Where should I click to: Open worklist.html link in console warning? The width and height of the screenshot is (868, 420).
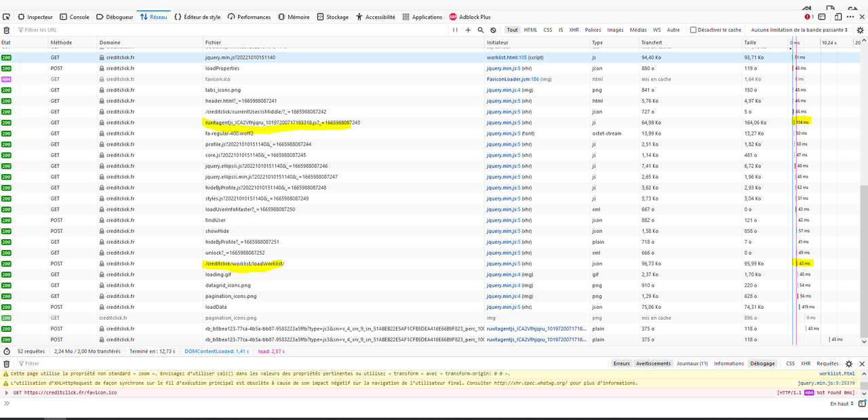tap(837, 374)
